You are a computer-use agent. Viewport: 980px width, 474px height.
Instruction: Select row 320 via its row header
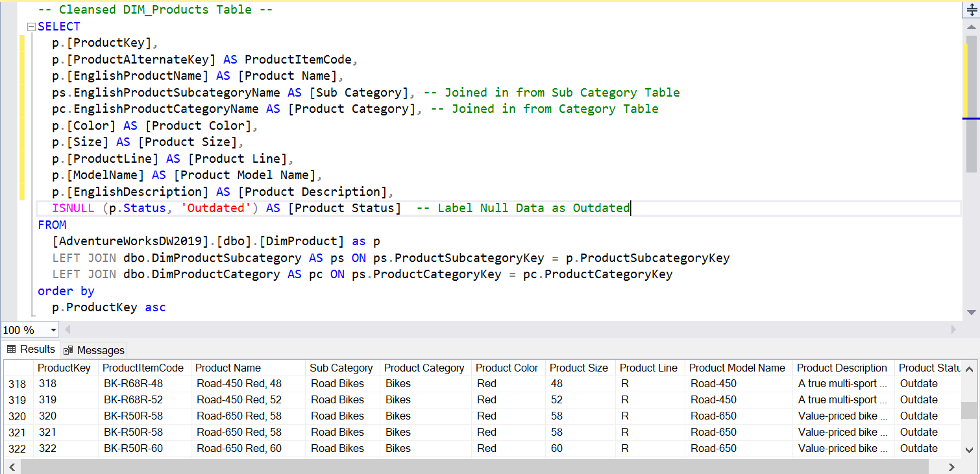[18, 416]
